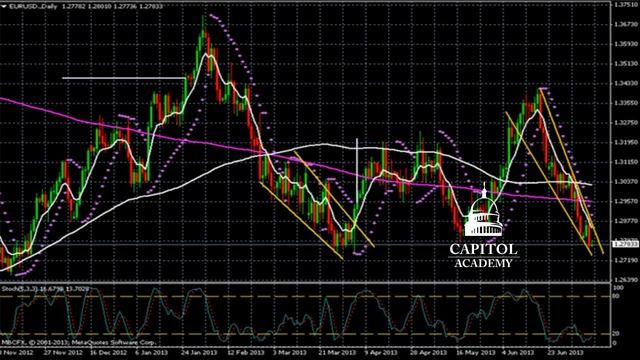640x360 pixels.
Task: Click the 1.29570 price axis label
Action: click(x=625, y=201)
